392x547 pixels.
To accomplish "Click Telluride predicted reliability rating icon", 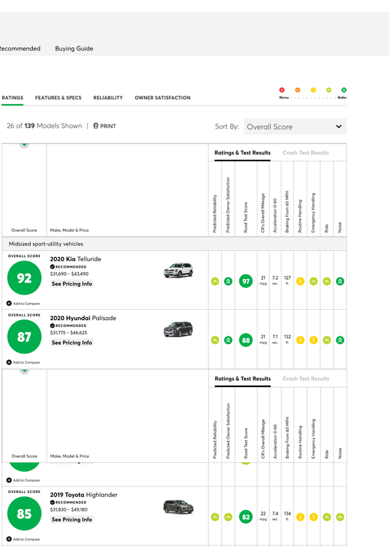I will point(215,281).
